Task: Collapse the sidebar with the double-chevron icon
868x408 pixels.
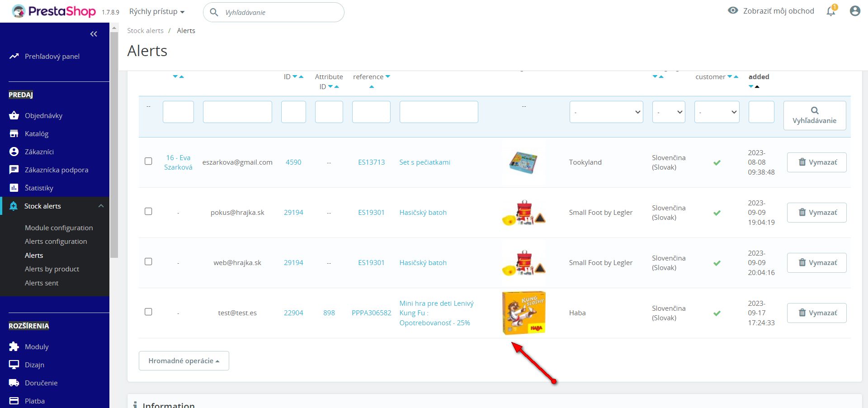Action: pos(94,34)
